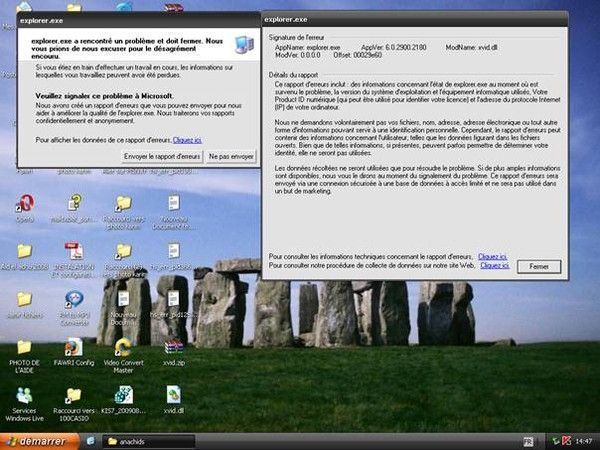The height and width of the screenshot is (450, 600).
Task: Open the Raccourci vers 100CASIO folder shortcut
Action: [x=73, y=396]
